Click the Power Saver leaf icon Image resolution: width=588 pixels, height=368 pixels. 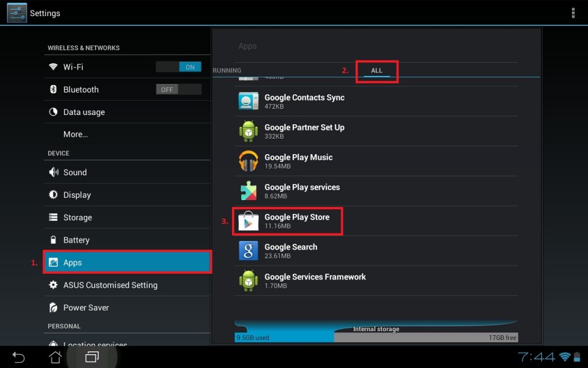(53, 308)
